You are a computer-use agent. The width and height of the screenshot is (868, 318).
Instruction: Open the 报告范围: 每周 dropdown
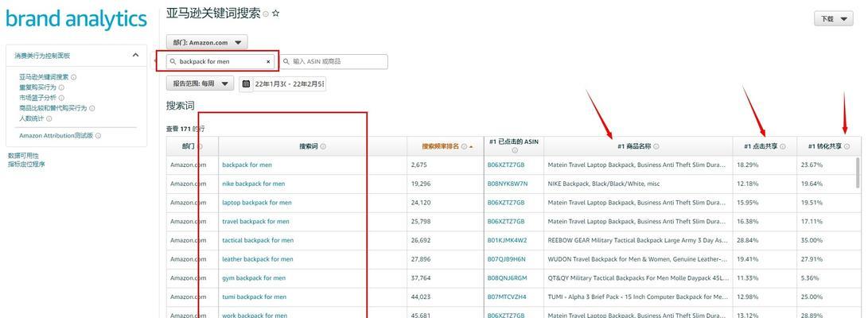click(200, 84)
